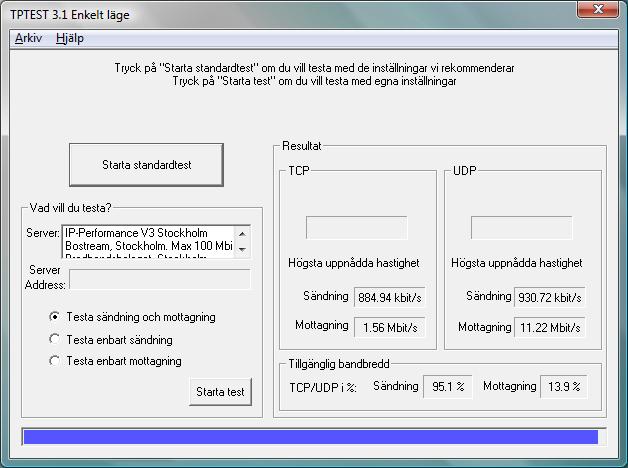628x468 pixels.
Task: Click the 13.9 % Mottagning bandwidth value
Action: point(564,386)
